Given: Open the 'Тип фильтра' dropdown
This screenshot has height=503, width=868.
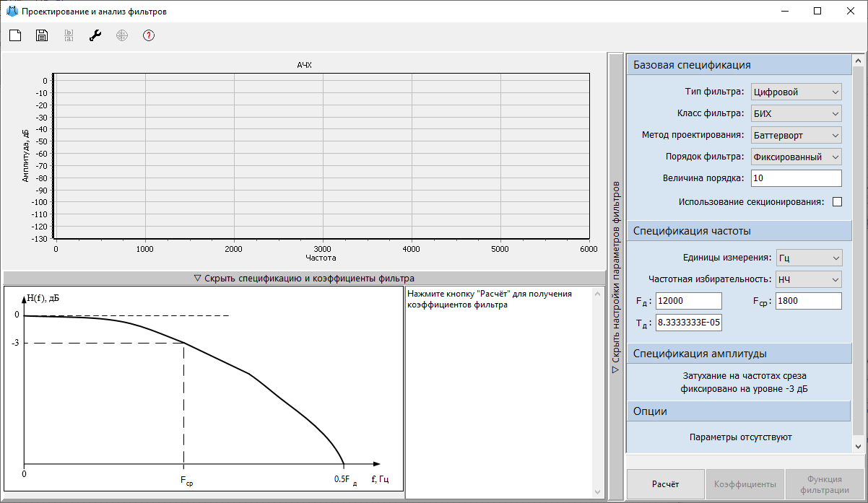Looking at the screenshot, I should point(796,92).
